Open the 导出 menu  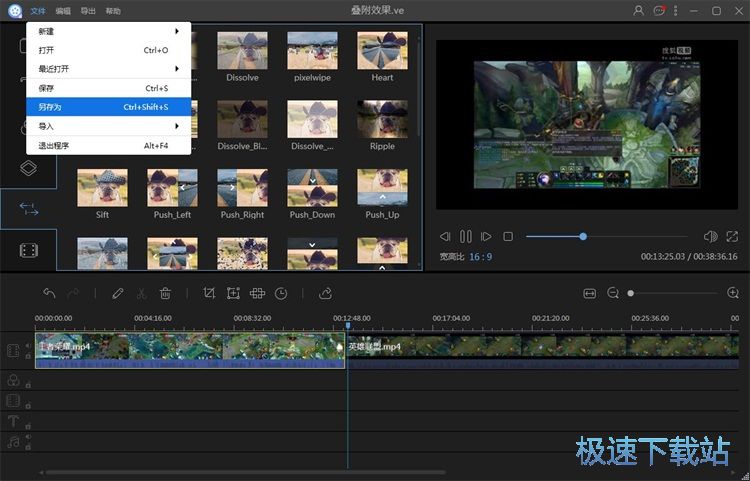(x=88, y=11)
